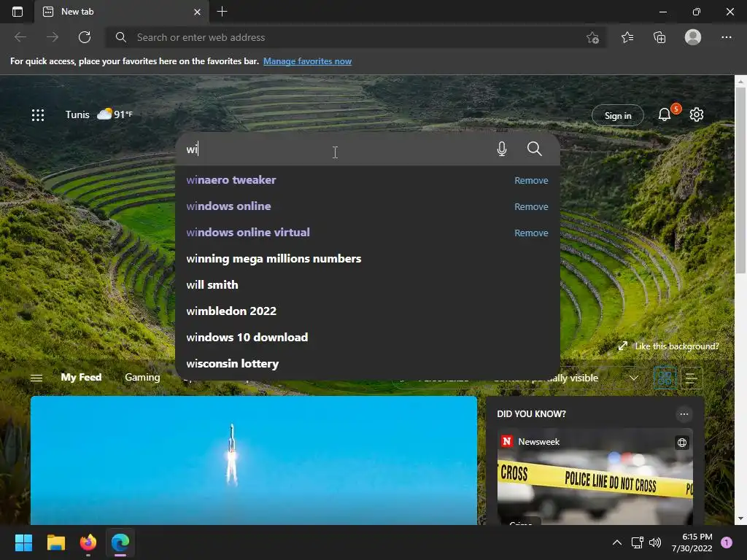747x560 pixels.
Task: Click the Edge taskbar icon
Action: (x=120, y=542)
